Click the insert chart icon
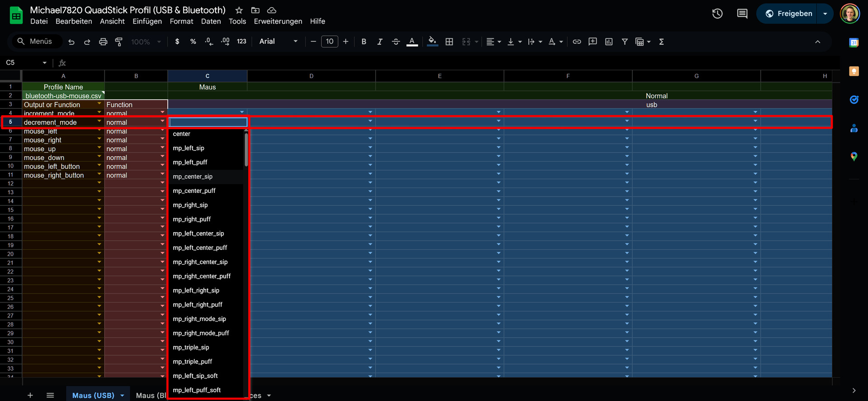 pos(609,42)
